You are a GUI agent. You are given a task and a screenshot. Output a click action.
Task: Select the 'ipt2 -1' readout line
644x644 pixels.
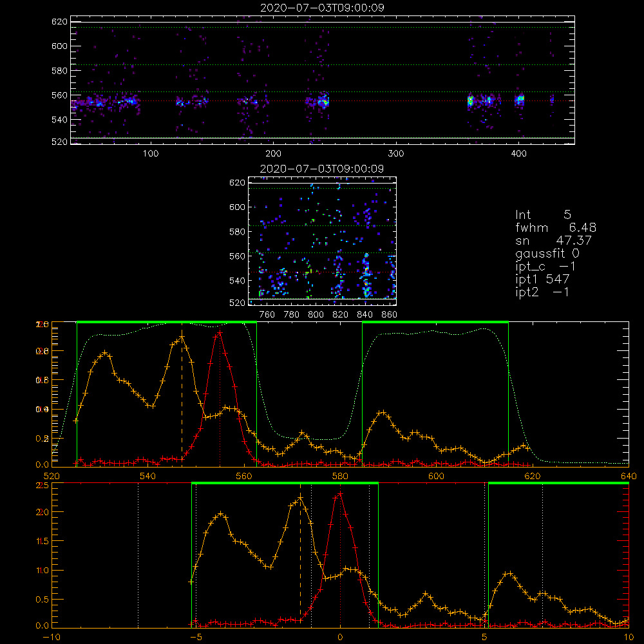(542, 292)
